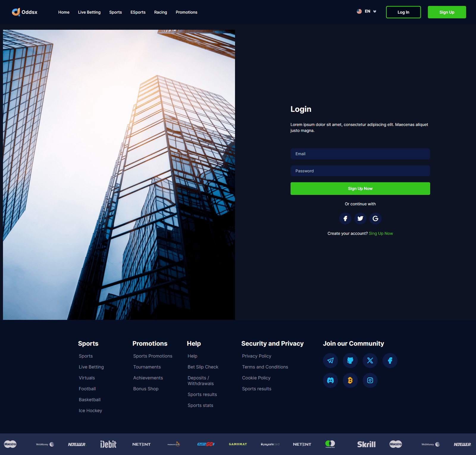Click the X social icon in footer

[x=370, y=361]
